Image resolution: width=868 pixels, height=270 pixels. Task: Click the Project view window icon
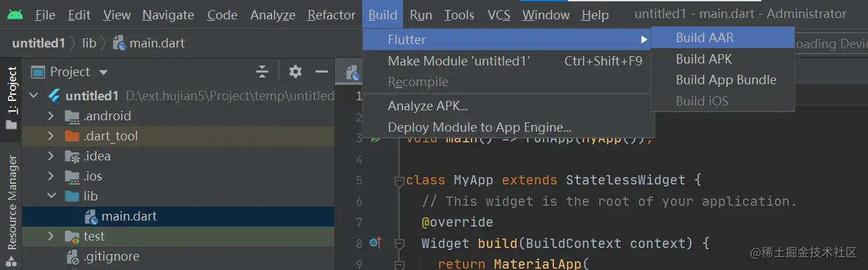(38, 72)
